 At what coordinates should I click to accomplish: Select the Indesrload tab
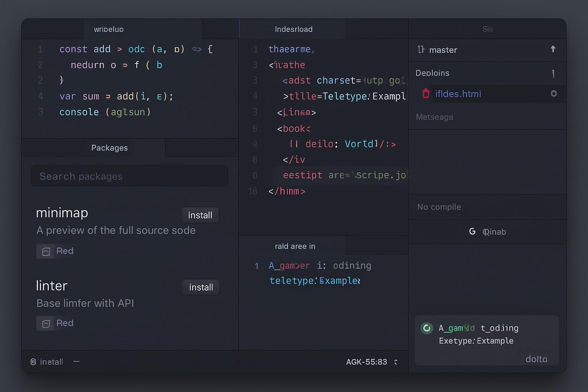tap(294, 29)
